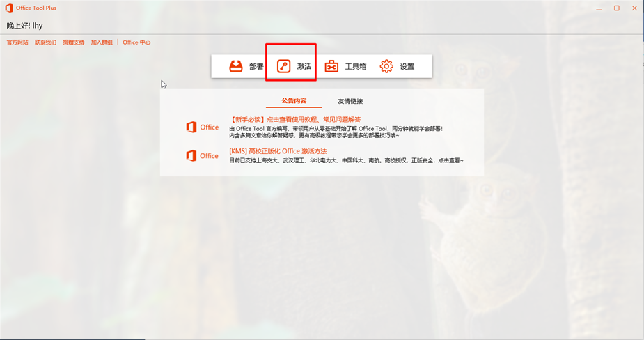Open the 加入群组 link
Viewport: 644px width, 340px height.
[x=102, y=42]
